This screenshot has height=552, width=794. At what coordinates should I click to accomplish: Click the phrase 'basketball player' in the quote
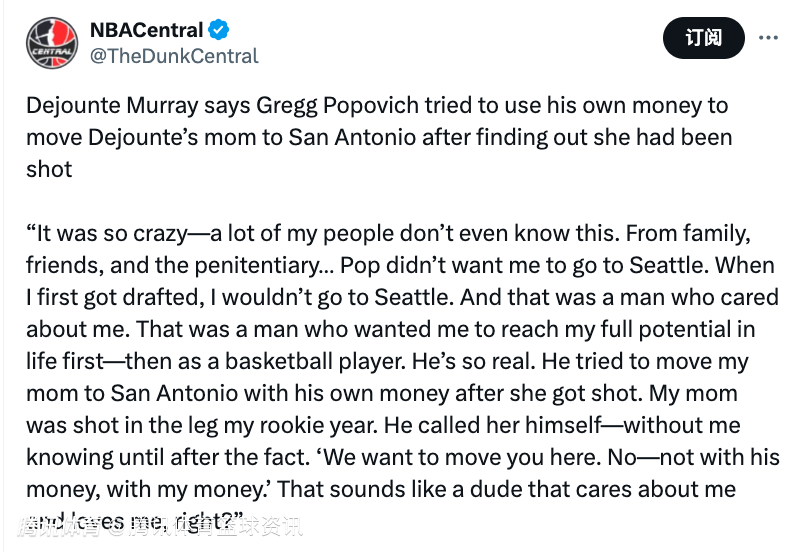315,362
